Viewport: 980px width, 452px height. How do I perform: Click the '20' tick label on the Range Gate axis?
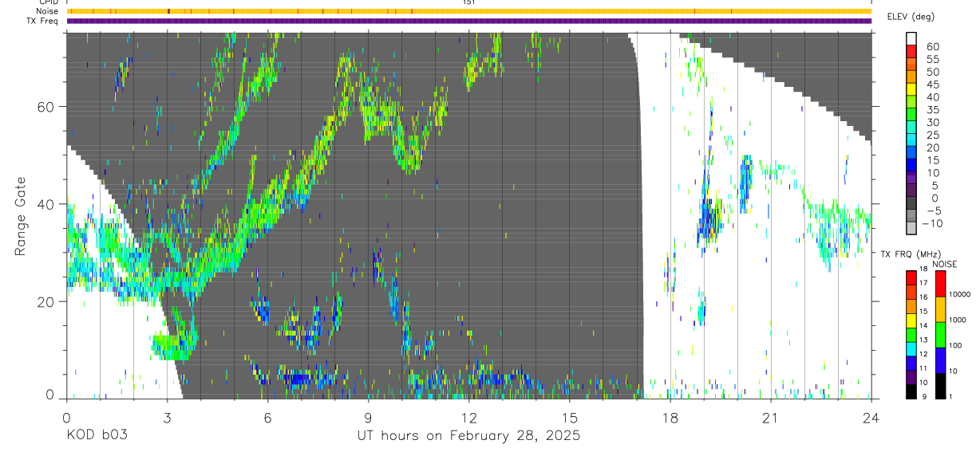pyautogui.click(x=46, y=301)
